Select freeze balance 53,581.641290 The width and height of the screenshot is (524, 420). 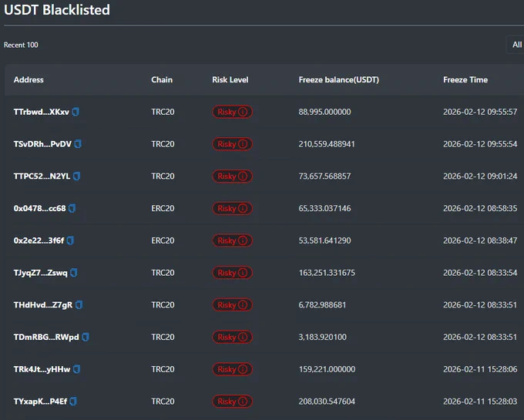(x=325, y=240)
